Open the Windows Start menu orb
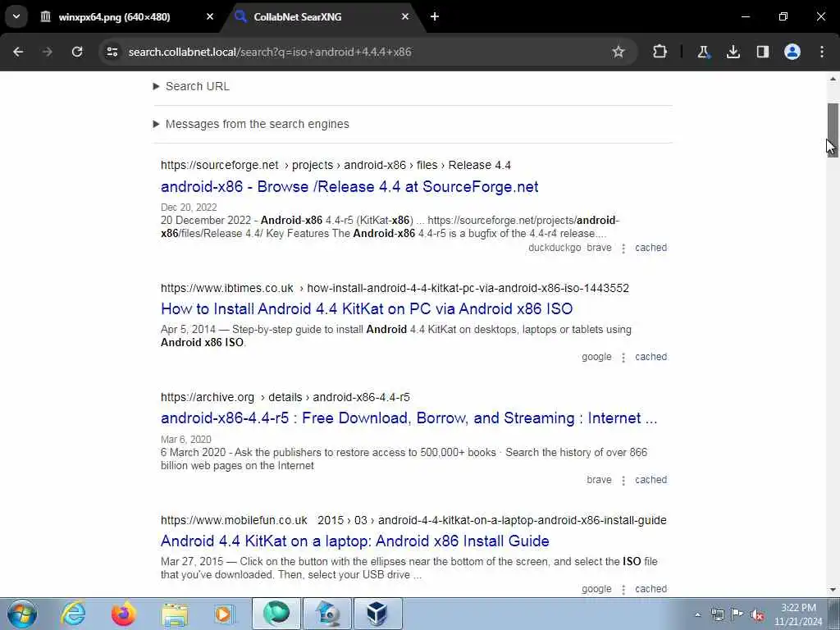 (22, 614)
